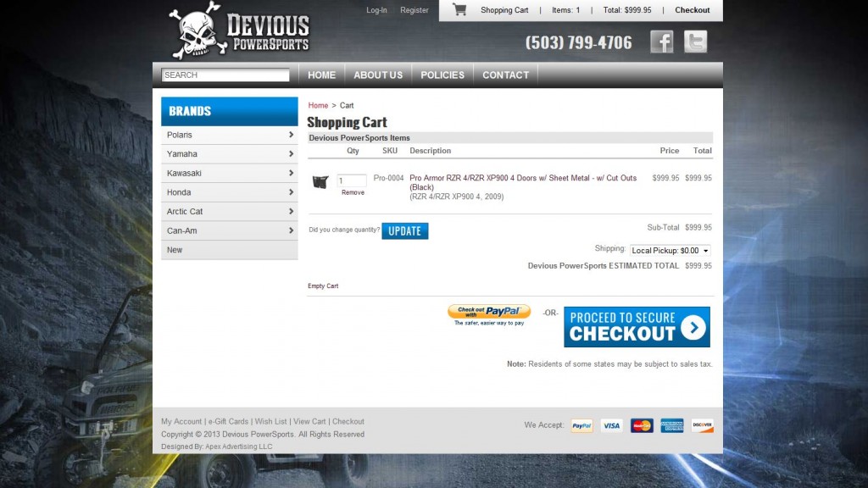Remove the Pro Armor RZR item
The width and height of the screenshot is (868, 488).
[352, 192]
